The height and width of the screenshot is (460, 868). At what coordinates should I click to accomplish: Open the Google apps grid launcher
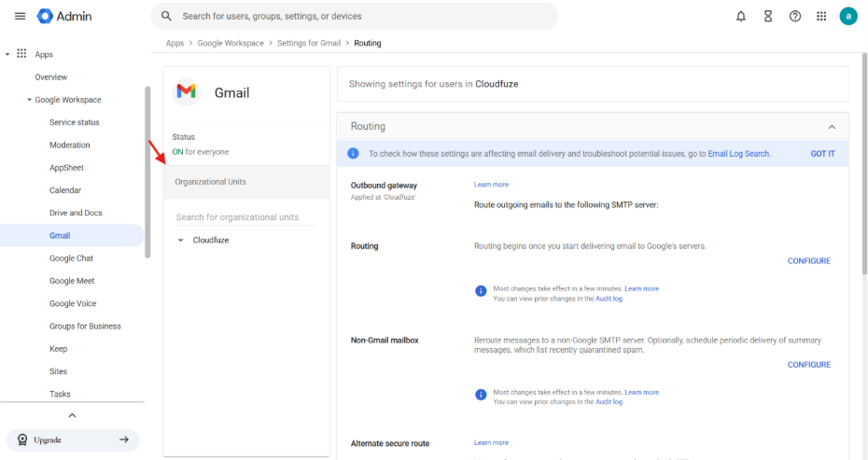click(x=821, y=16)
